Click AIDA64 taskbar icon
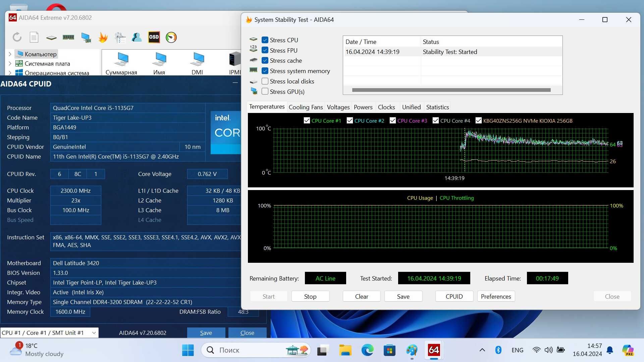This screenshot has height=362, width=644. point(434,350)
